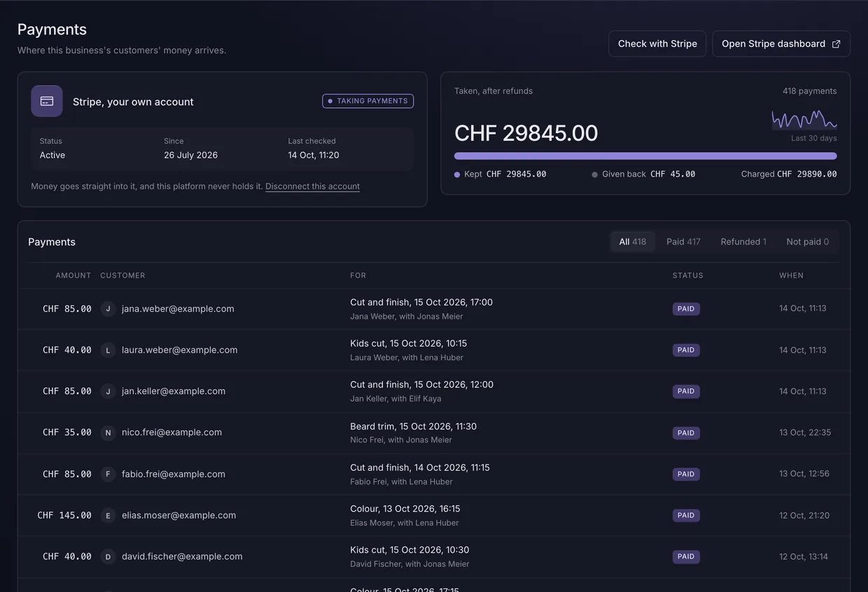Open Stripe dashboard button

tap(781, 43)
